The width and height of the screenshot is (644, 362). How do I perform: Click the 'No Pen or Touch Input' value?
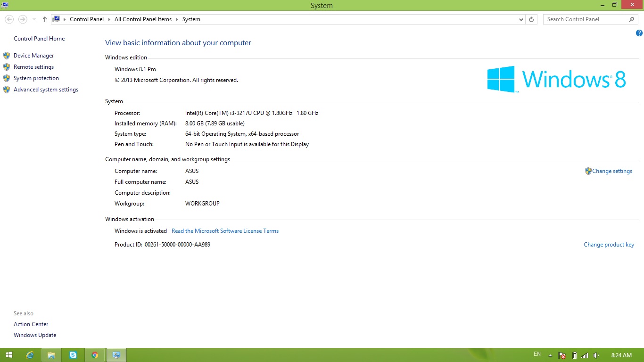click(x=247, y=144)
